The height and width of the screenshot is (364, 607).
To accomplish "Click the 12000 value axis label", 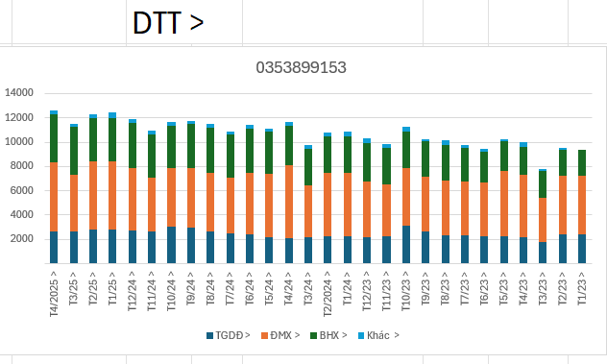I will coord(19,117).
